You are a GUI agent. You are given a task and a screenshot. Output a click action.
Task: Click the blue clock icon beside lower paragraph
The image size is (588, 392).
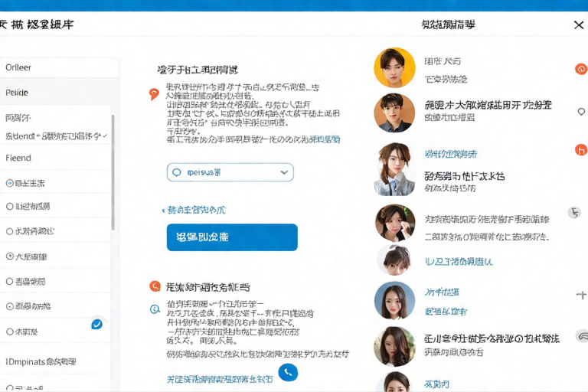click(x=155, y=309)
